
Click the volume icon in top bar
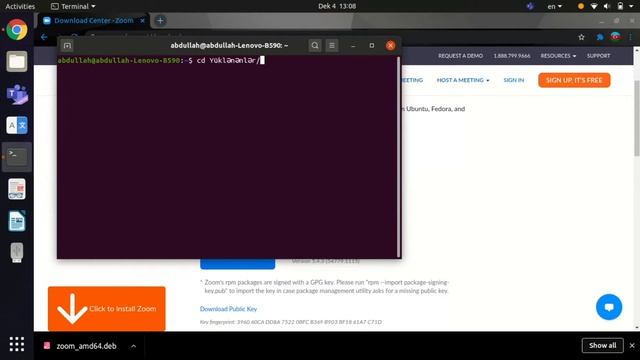click(x=607, y=6)
